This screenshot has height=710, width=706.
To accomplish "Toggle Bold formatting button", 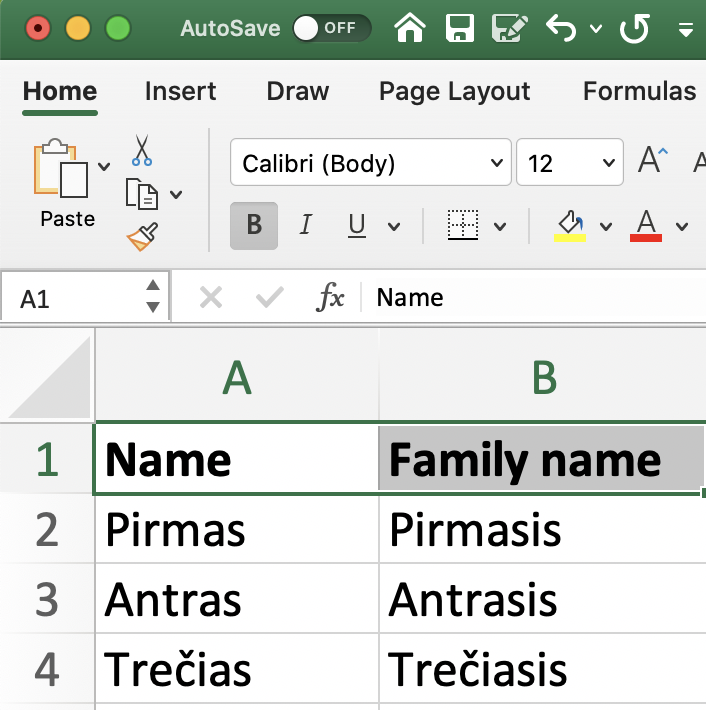I will point(254,226).
